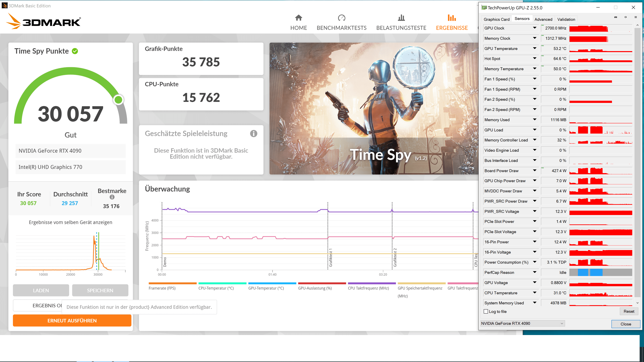Open the Hot Spot sensor dropdown
The height and width of the screenshot is (362, 644).
click(534, 58)
